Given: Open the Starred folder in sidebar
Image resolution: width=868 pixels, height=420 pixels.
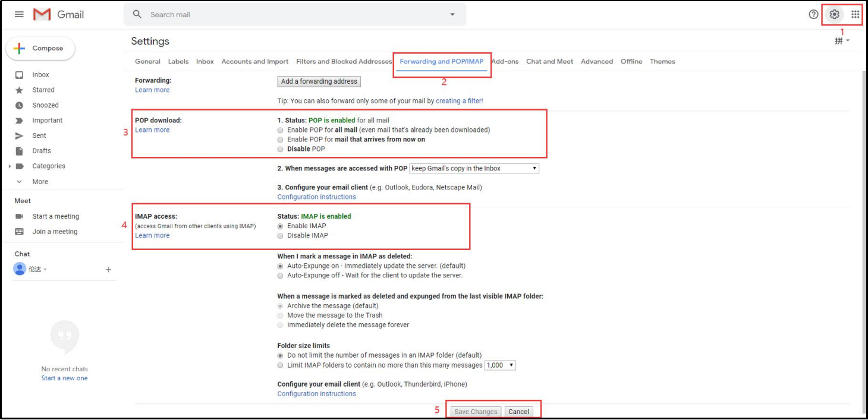Looking at the screenshot, I should pyautogui.click(x=43, y=90).
